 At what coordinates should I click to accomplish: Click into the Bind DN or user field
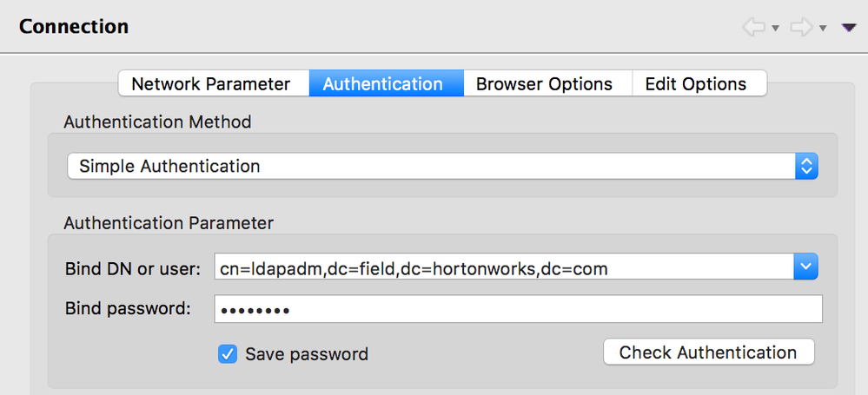click(502, 268)
